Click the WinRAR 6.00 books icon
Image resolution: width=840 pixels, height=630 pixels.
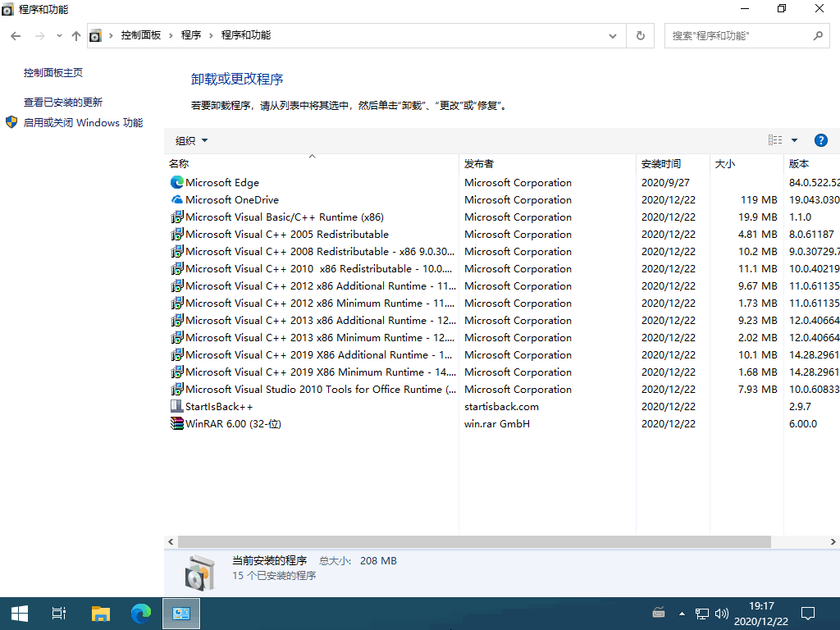pos(177,424)
